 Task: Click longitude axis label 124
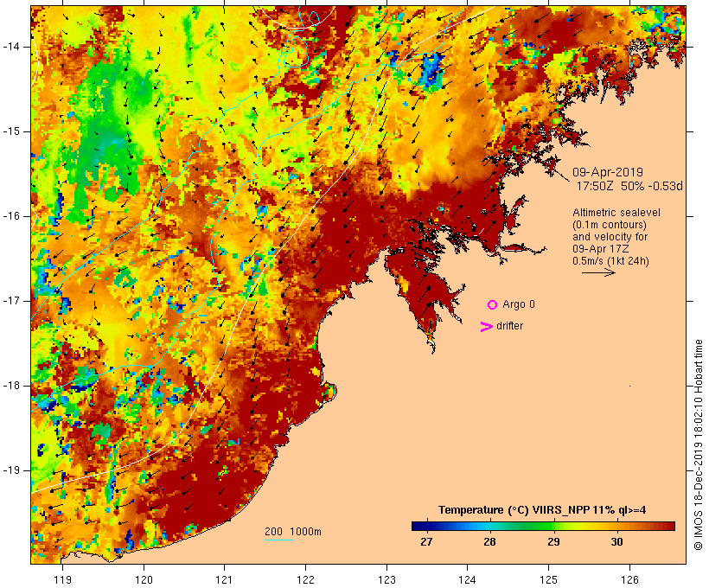467,580
